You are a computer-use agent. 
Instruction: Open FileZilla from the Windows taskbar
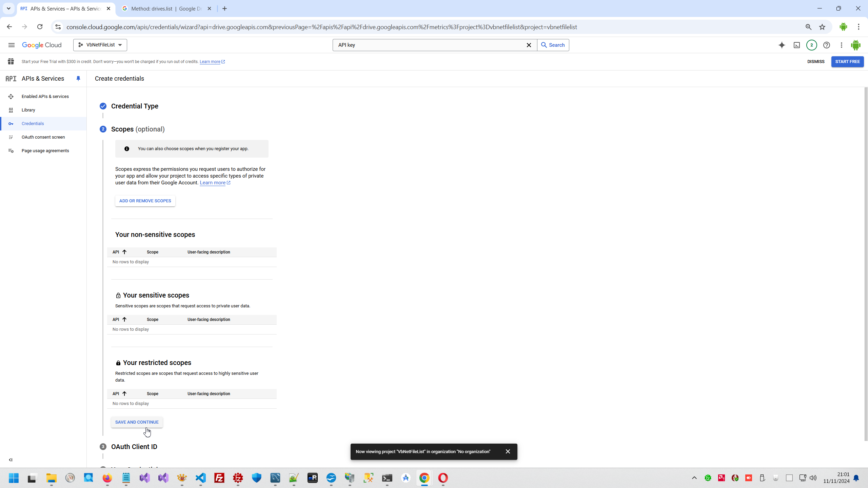pos(219,478)
